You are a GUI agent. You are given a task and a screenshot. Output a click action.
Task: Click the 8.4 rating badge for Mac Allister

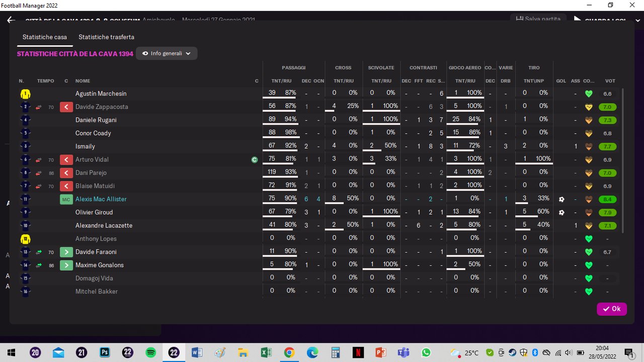(x=607, y=200)
